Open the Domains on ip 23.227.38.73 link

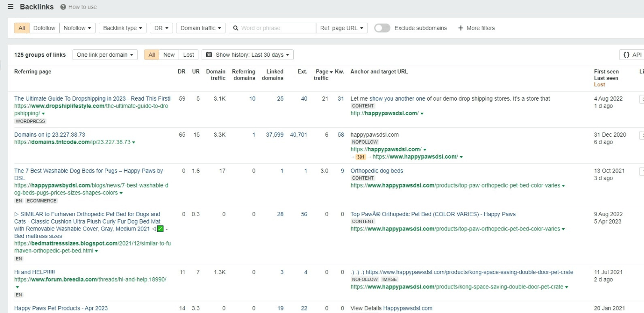tap(49, 135)
